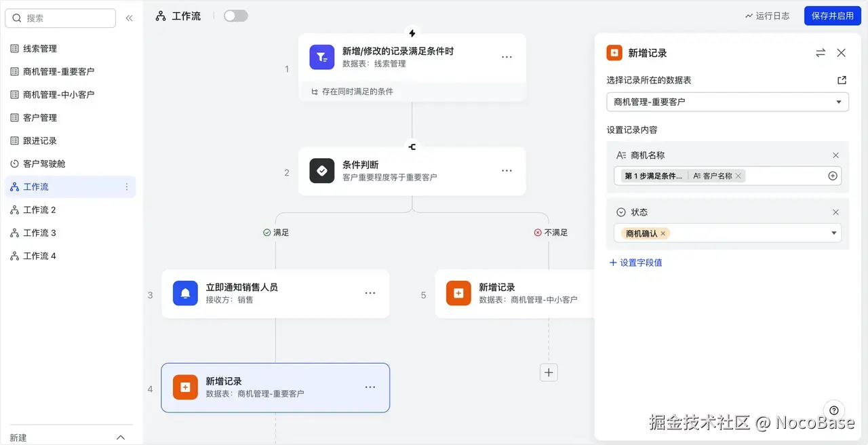Click the blue bell notification icon
Viewport: 868px width, 445px height.
[x=185, y=293]
